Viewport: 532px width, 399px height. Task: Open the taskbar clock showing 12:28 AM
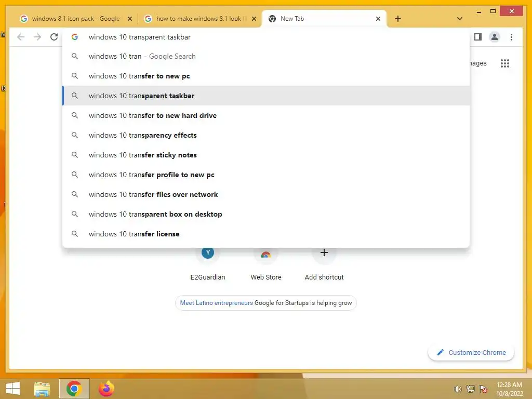click(510, 389)
